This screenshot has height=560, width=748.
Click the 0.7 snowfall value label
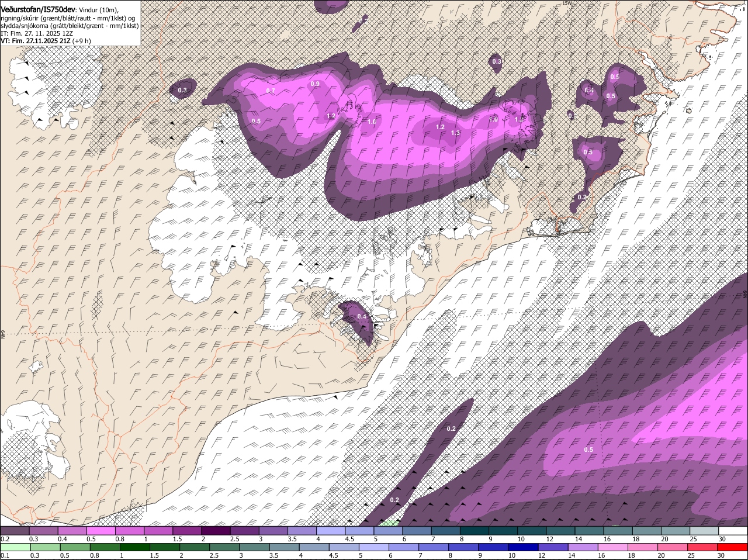[271, 91]
